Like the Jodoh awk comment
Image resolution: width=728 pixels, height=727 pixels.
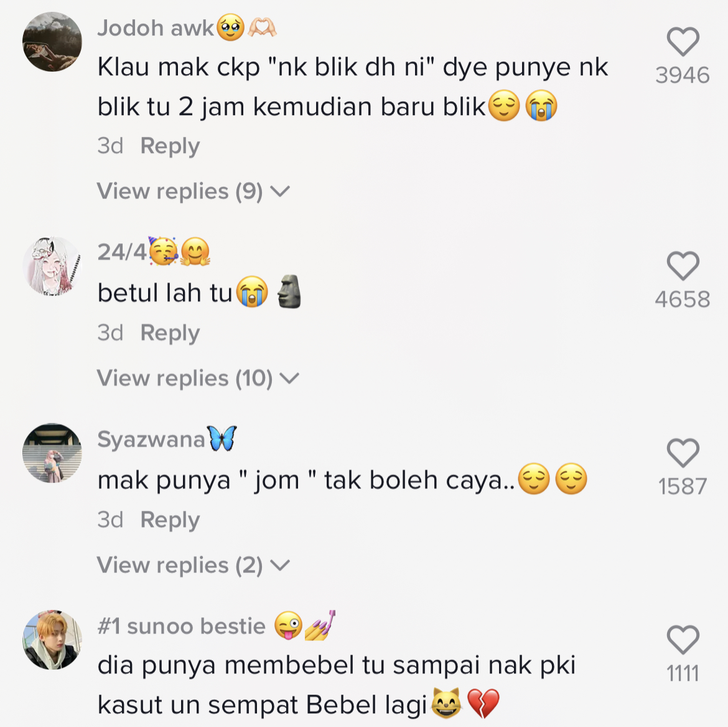(x=683, y=41)
